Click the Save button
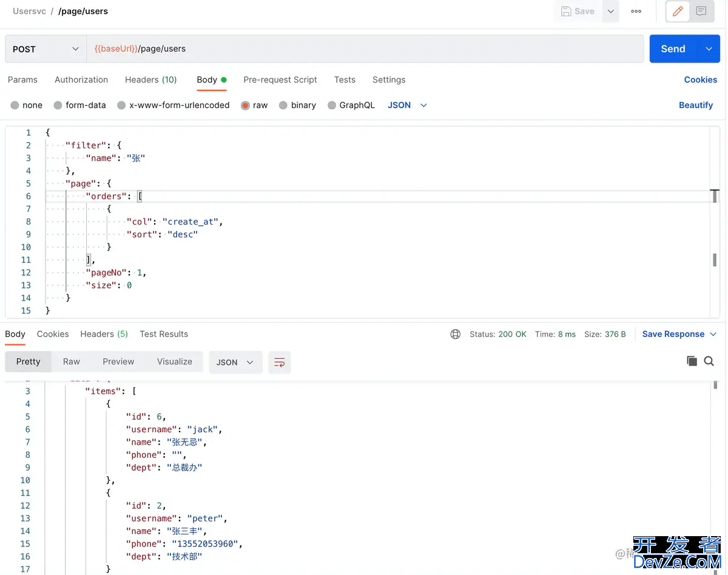Viewport: 728px width, 575px height. pyautogui.click(x=578, y=12)
